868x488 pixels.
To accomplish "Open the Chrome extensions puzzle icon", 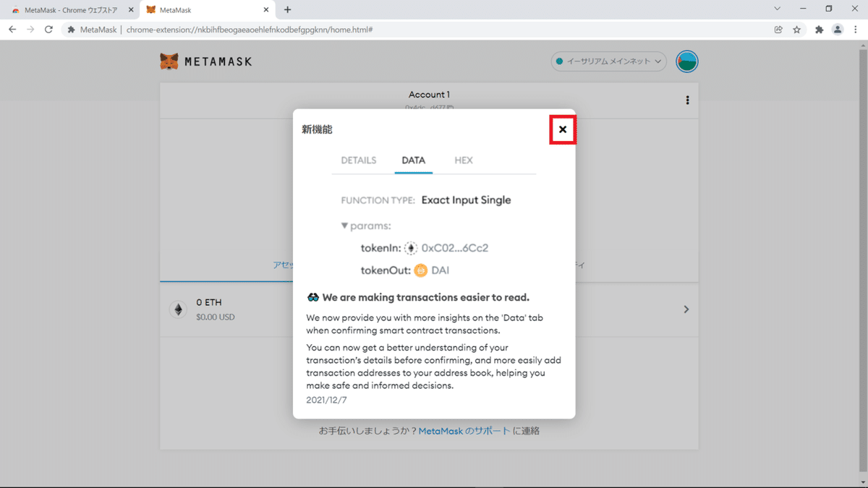I will click(820, 30).
